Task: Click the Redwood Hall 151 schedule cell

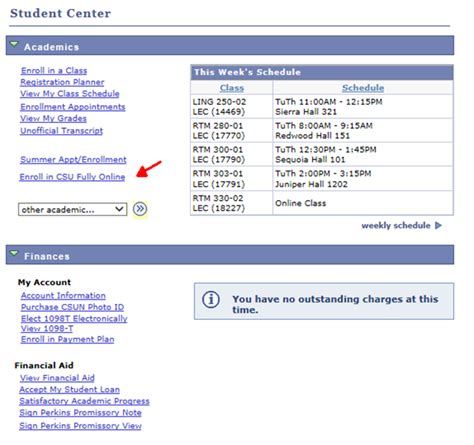Action: (363, 131)
